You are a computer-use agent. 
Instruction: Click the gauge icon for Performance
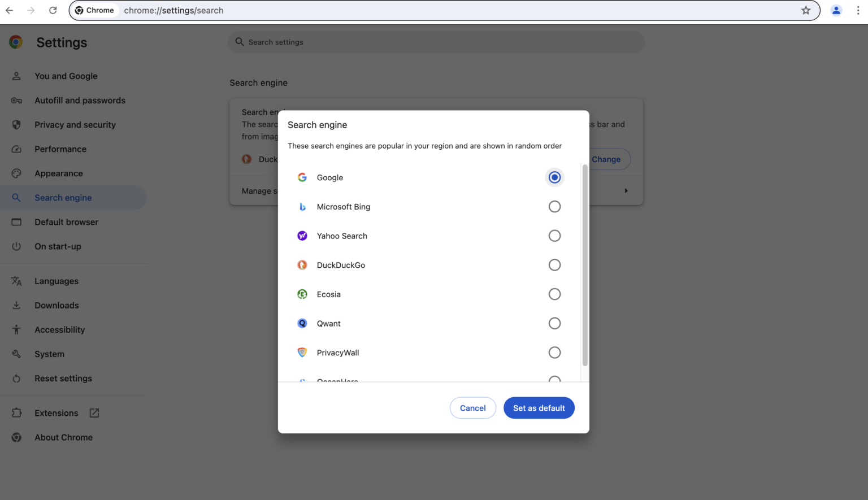[16, 149]
